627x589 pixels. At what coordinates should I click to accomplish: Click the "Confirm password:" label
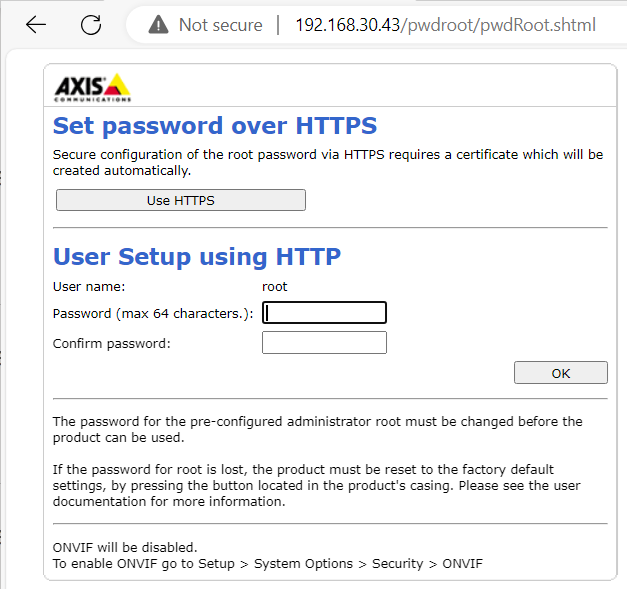[x=112, y=344]
